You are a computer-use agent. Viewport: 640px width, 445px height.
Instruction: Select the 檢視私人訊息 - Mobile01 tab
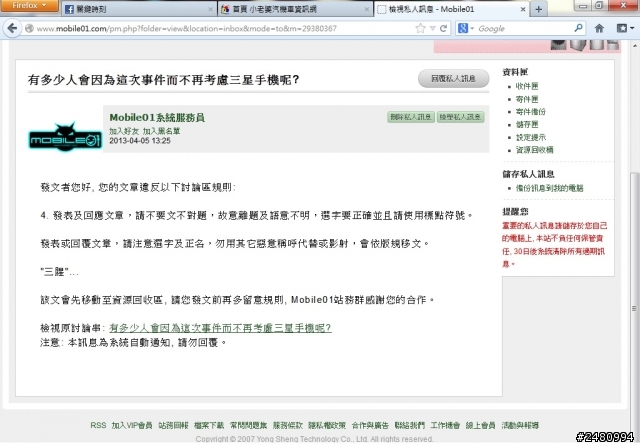click(452, 9)
